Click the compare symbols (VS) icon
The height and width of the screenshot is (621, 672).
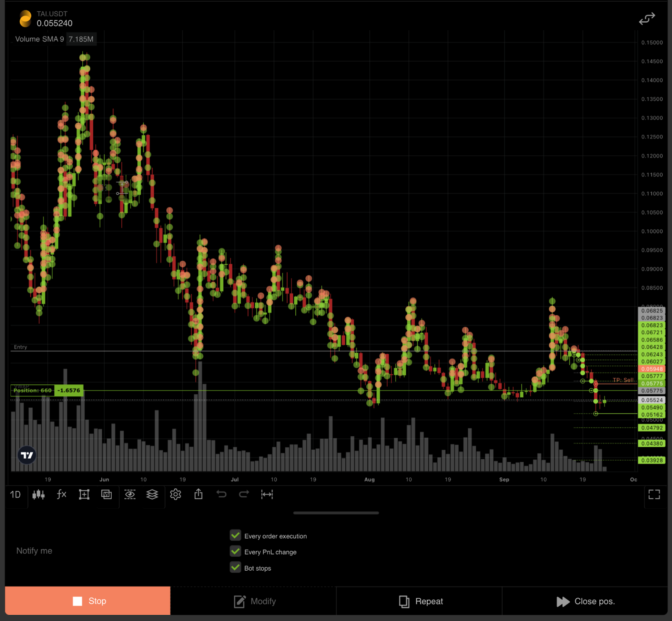107,495
